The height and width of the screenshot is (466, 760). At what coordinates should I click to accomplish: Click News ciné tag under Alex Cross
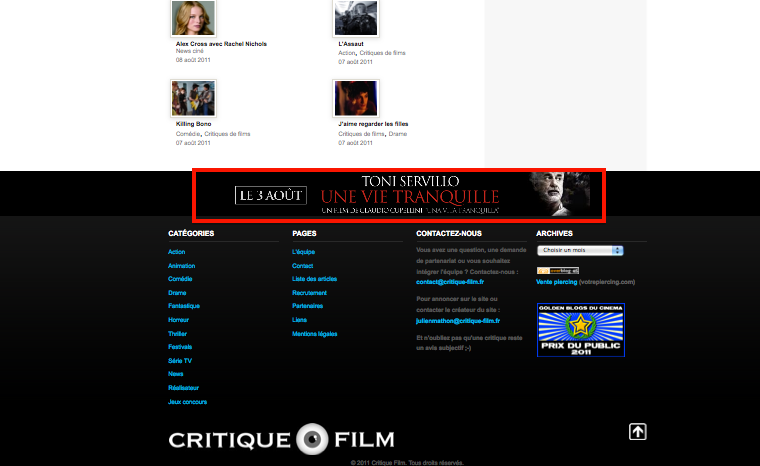point(190,51)
